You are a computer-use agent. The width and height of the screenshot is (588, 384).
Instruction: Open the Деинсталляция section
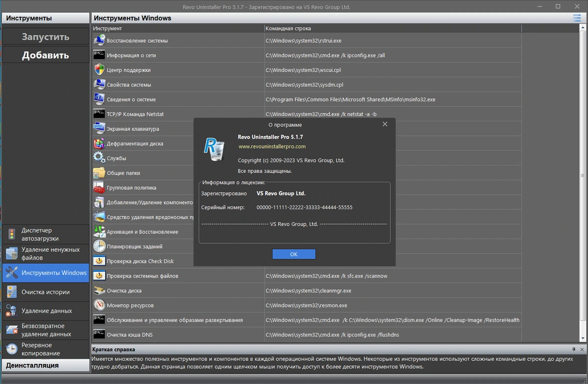pyautogui.click(x=46, y=365)
